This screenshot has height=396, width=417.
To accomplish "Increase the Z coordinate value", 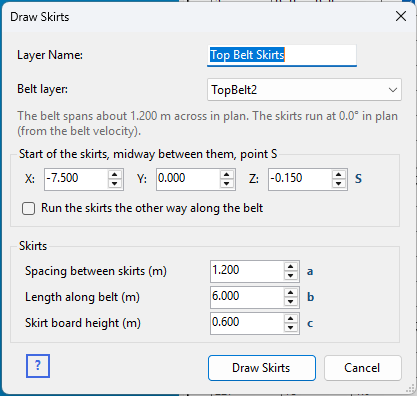I will tap(339, 175).
